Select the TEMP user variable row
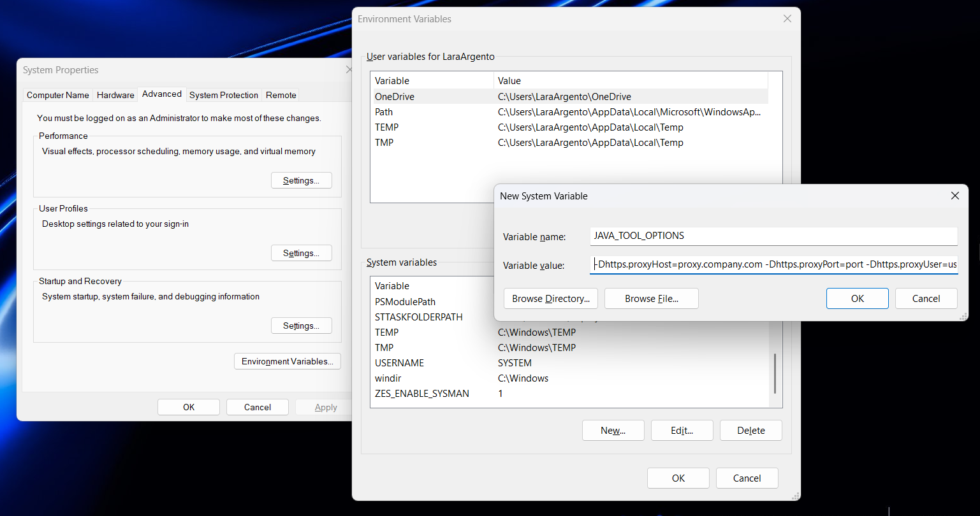 [569, 127]
